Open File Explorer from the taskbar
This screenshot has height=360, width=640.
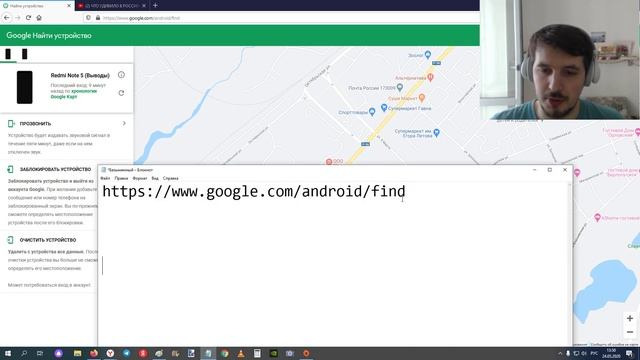coord(78,353)
